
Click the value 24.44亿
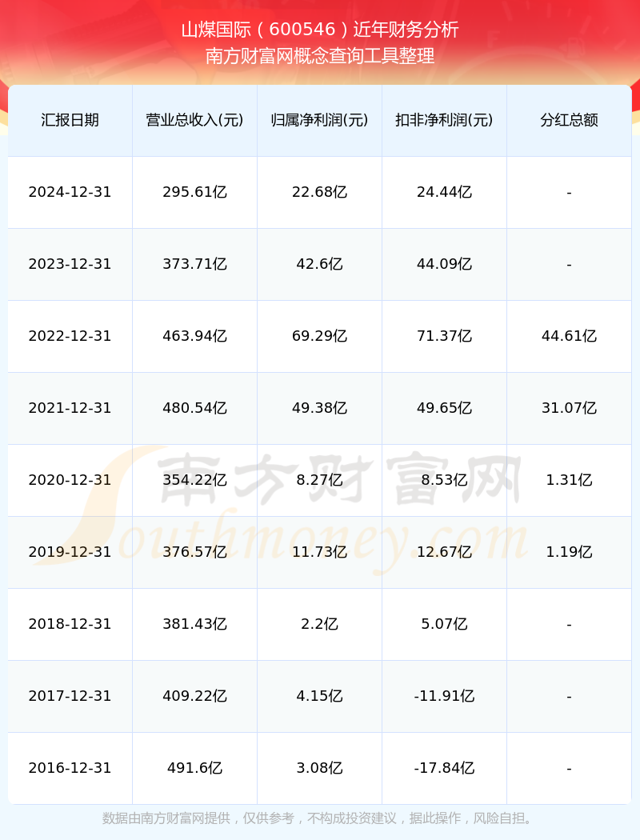click(x=445, y=192)
